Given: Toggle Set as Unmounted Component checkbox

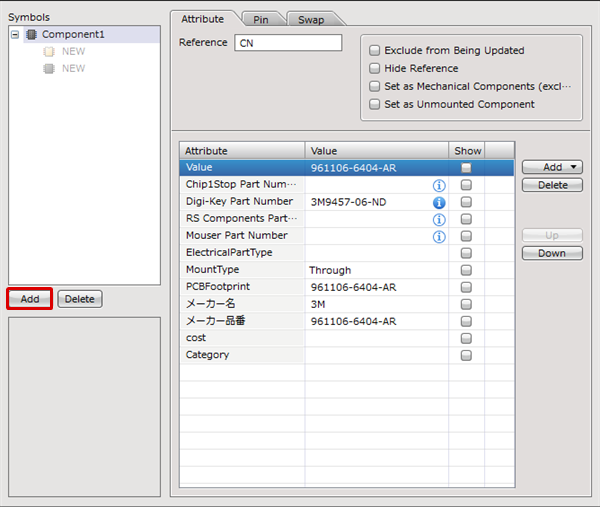Looking at the screenshot, I should (375, 104).
